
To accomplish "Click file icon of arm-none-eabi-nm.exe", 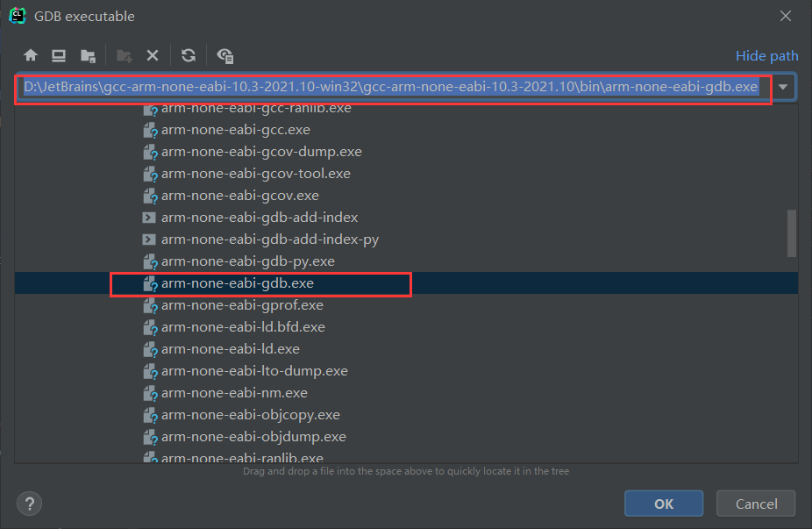I will tap(150, 393).
